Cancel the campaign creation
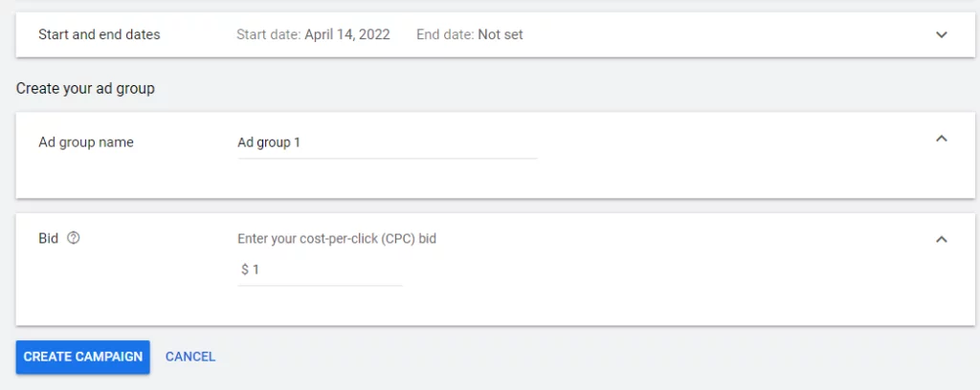 (x=190, y=357)
